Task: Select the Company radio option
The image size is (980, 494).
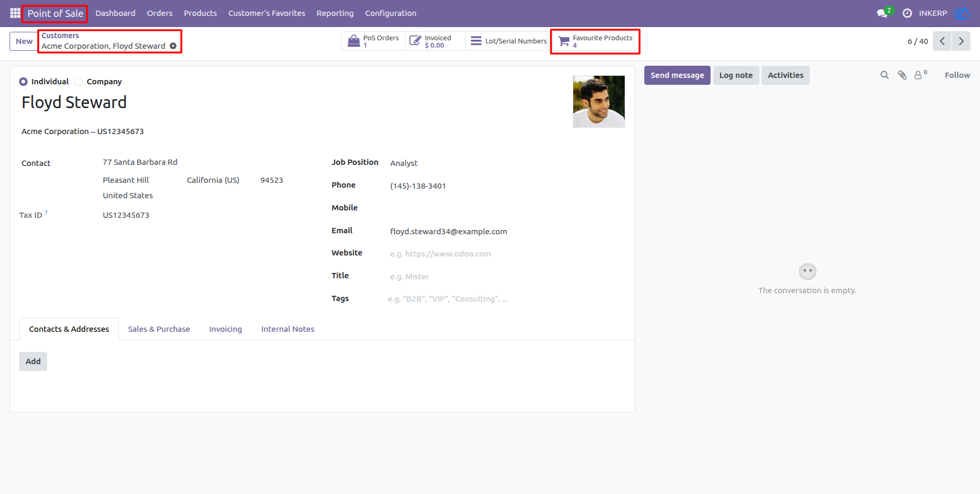Action: click(x=78, y=82)
